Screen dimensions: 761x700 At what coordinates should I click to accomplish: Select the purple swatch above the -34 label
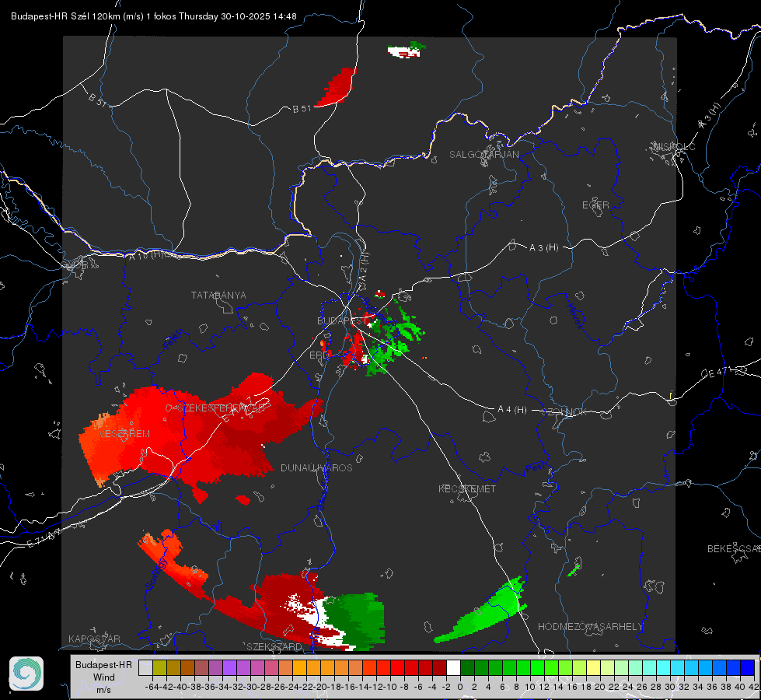click(x=229, y=667)
